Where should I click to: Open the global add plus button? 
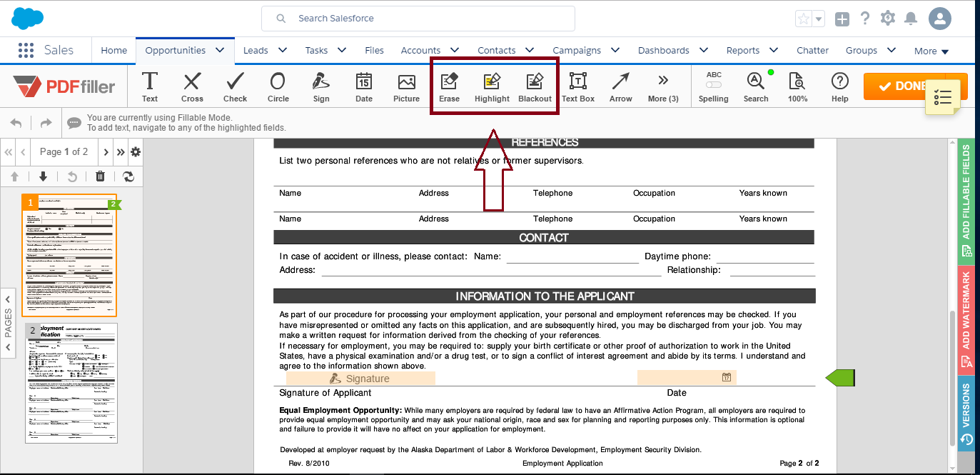click(842, 19)
